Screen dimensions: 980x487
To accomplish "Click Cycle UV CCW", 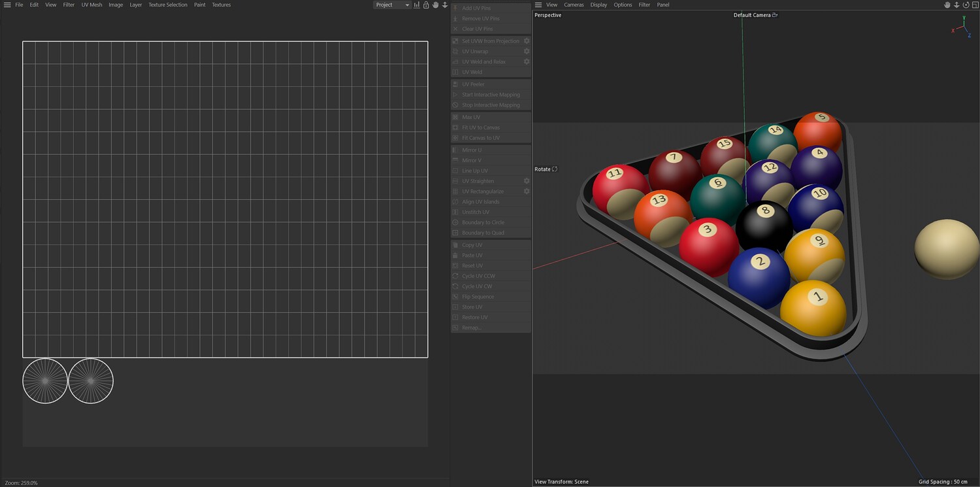I will click(491, 276).
